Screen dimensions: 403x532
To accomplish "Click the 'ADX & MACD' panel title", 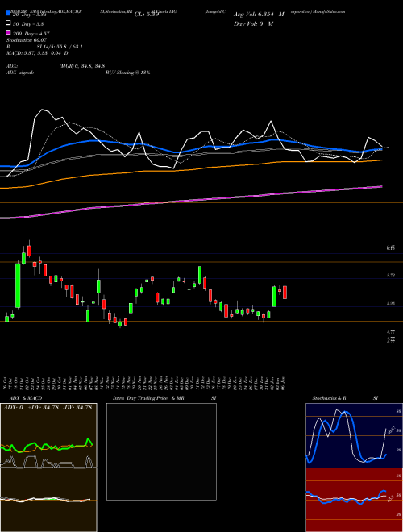I will [26, 398].
